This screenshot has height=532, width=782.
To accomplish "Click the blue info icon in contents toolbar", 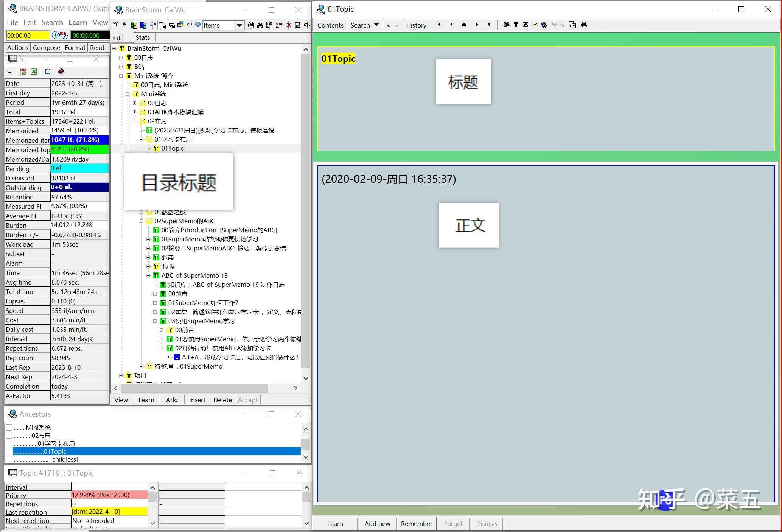I will (198, 25).
